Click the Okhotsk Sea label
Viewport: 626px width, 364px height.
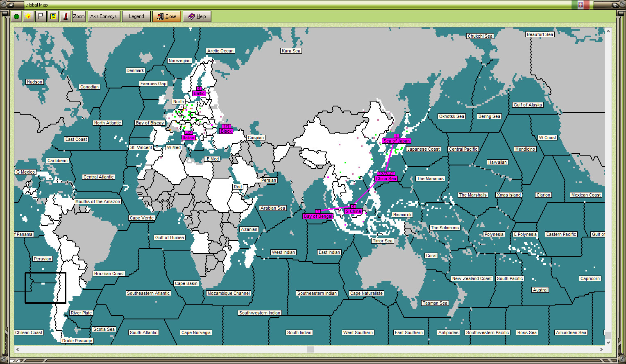click(x=451, y=116)
